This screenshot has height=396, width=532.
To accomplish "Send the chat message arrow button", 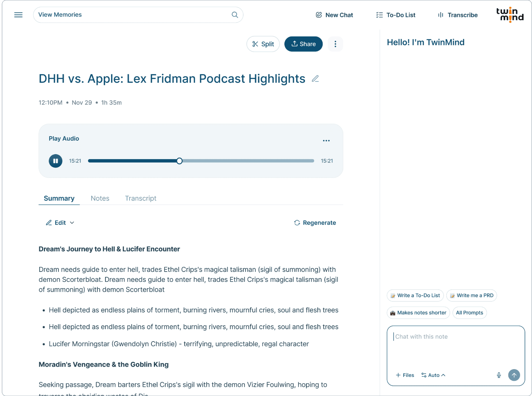I will click(x=514, y=375).
